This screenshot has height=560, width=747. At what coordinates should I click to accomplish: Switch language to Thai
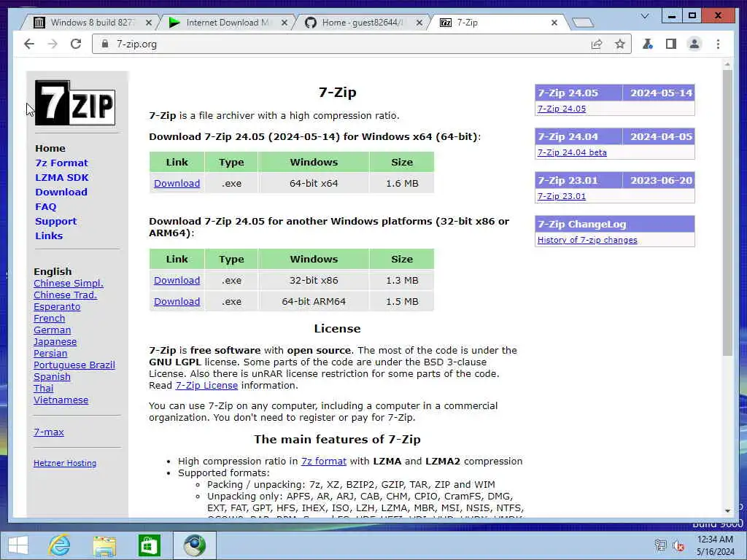pos(43,389)
